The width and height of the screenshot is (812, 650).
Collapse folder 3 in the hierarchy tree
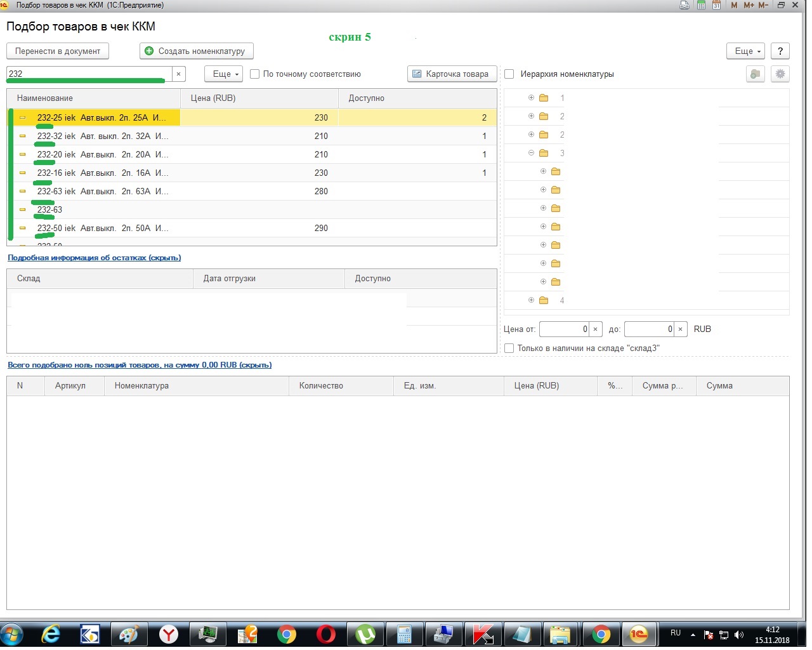[x=531, y=153]
